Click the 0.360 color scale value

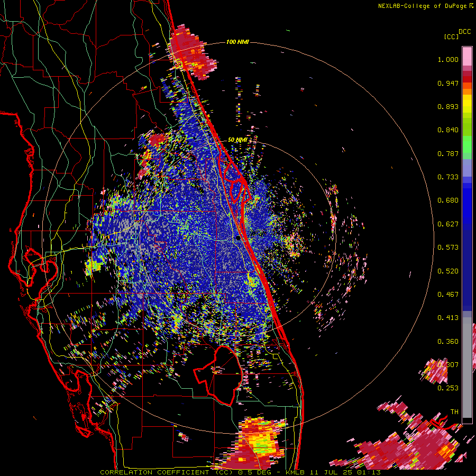pyautogui.click(x=448, y=342)
